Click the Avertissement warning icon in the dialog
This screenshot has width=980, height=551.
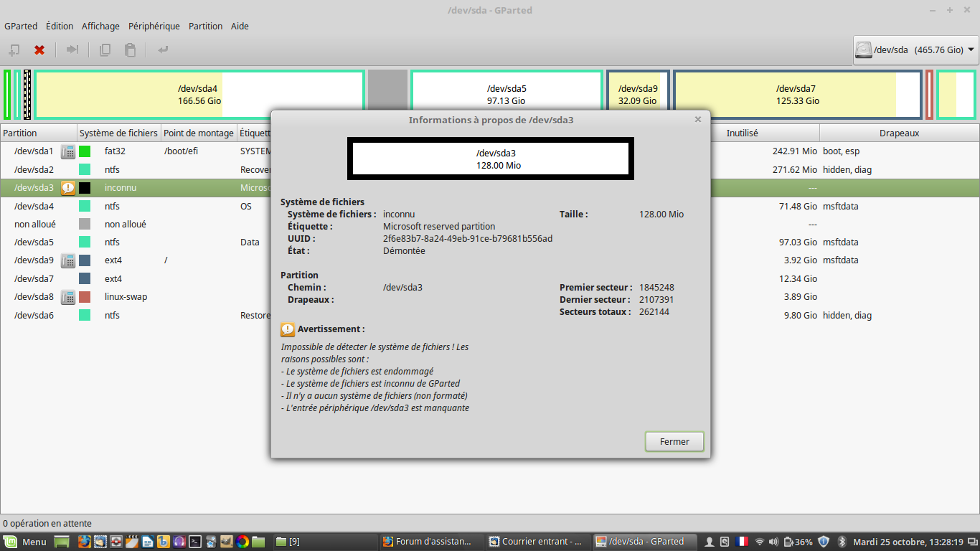coord(288,329)
